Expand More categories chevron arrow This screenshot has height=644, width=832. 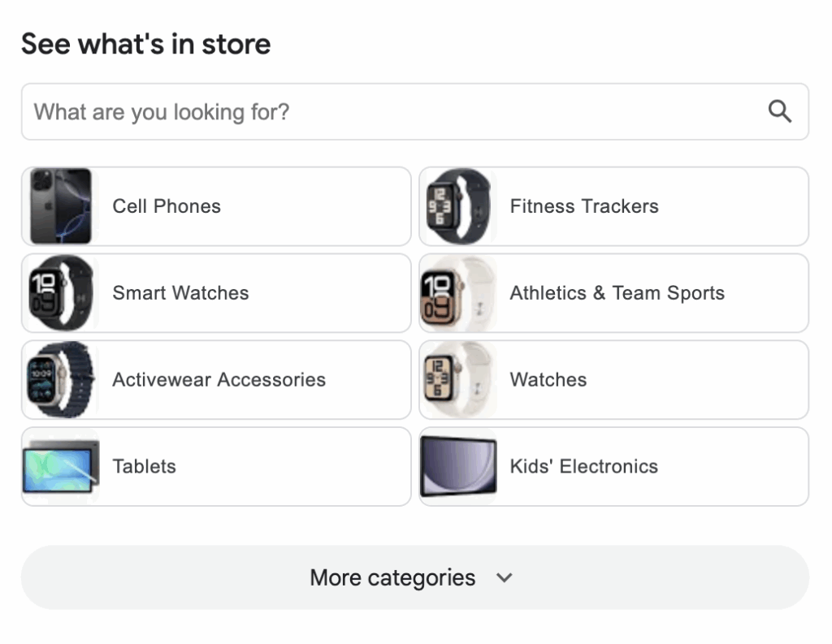coord(505,578)
